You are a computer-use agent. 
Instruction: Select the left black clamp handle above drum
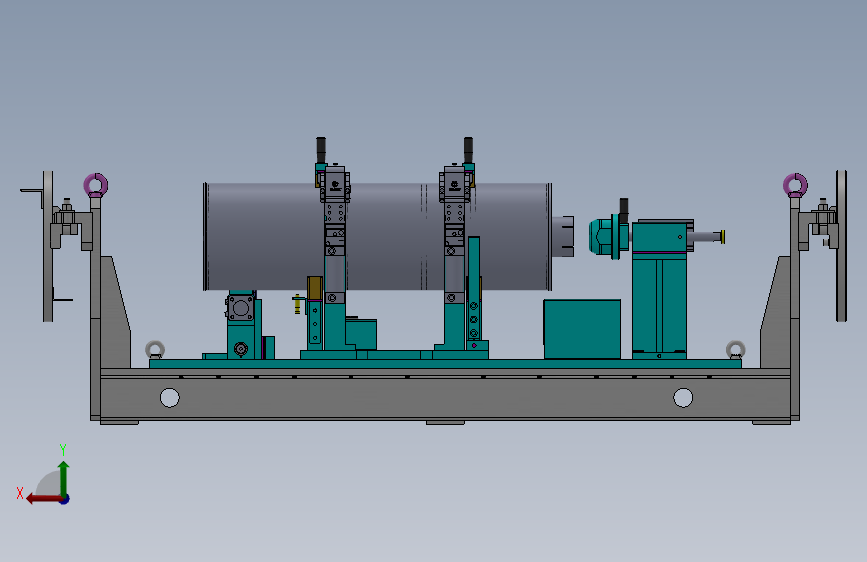321,150
